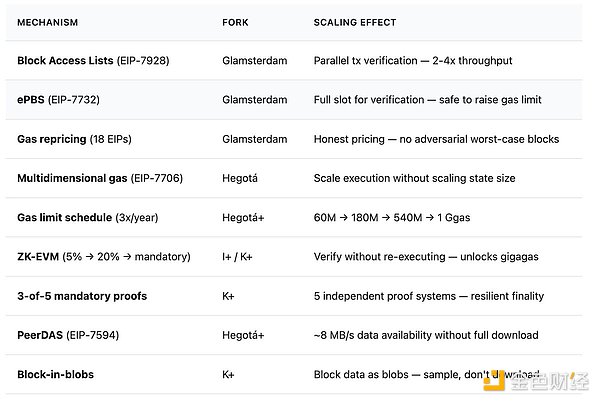Click the ZK-EVM mechanism cell
The width and height of the screenshot is (600, 402).
point(103,257)
